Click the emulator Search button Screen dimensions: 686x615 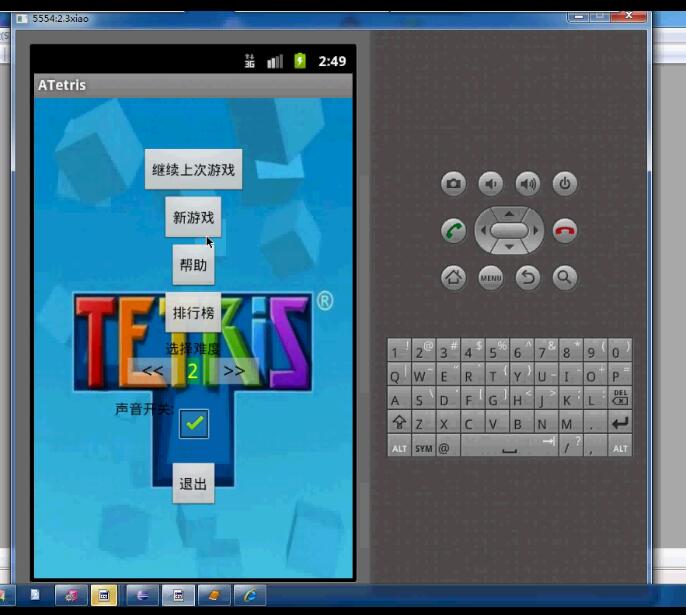pos(565,277)
